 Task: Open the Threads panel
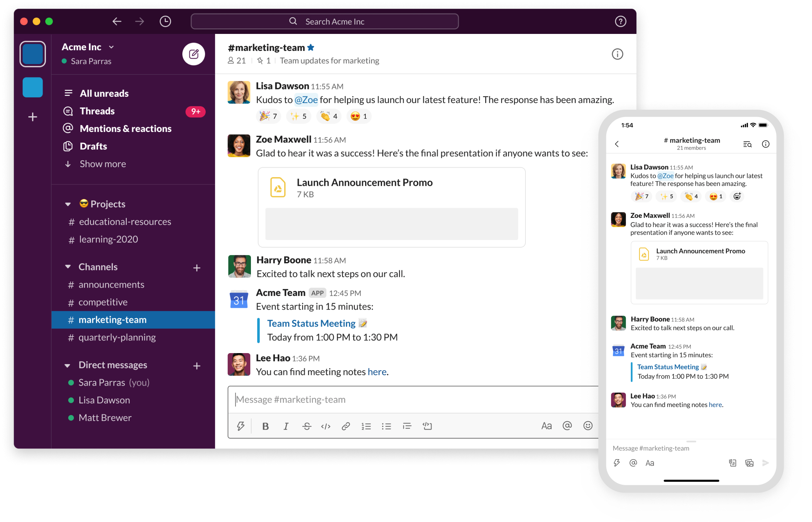[97, 110]
